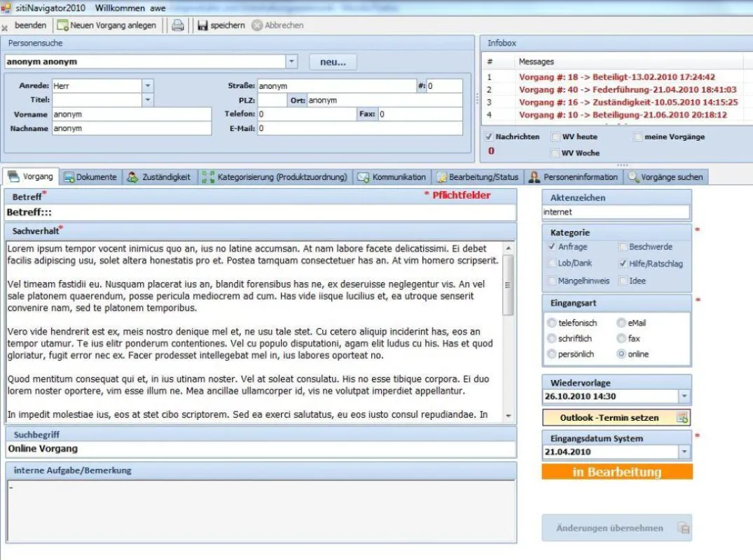Open the Wiedervorlage date dropdown
The image size is (753, 560).
[684, 396]
